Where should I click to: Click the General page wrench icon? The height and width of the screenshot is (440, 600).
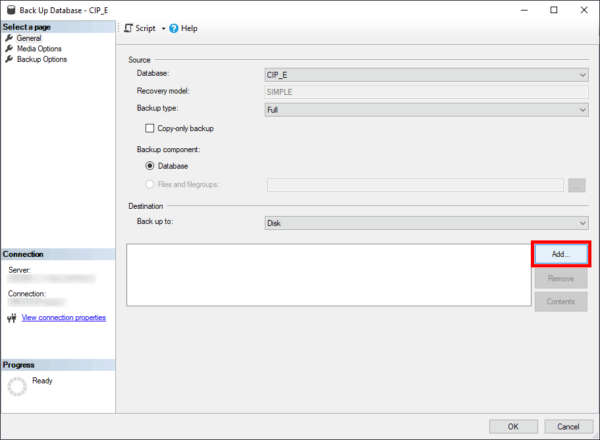point(9,38)
